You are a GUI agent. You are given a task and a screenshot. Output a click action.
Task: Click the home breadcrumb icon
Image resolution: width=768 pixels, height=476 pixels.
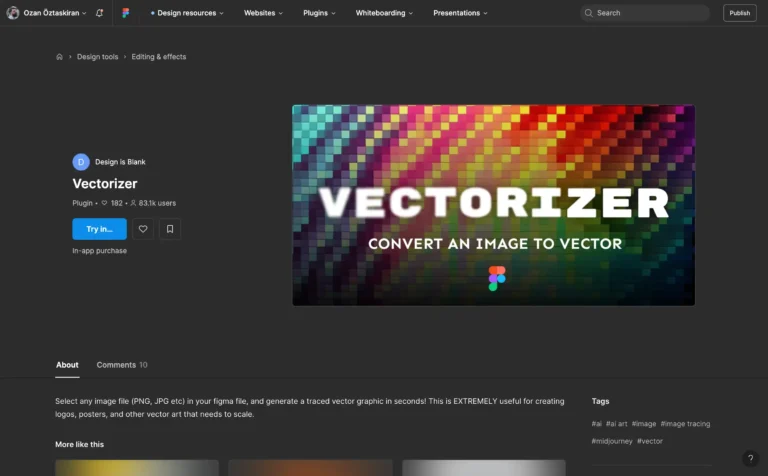(59, 57)
